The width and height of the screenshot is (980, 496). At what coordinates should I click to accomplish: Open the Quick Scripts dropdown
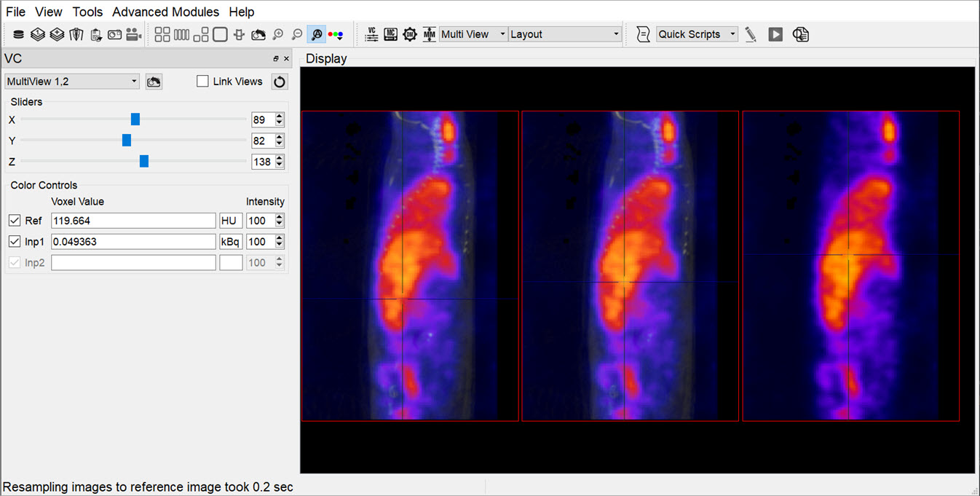click(x=697, y=34)
